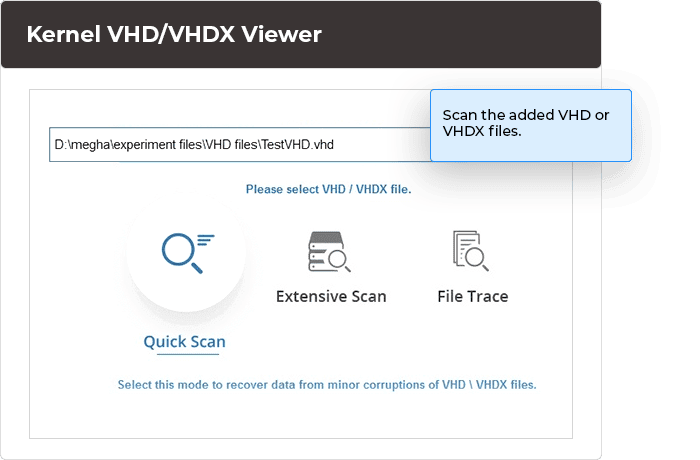Pick the File Trace document icon
This screenshot has height=460, width=700.
click(471, 251)
